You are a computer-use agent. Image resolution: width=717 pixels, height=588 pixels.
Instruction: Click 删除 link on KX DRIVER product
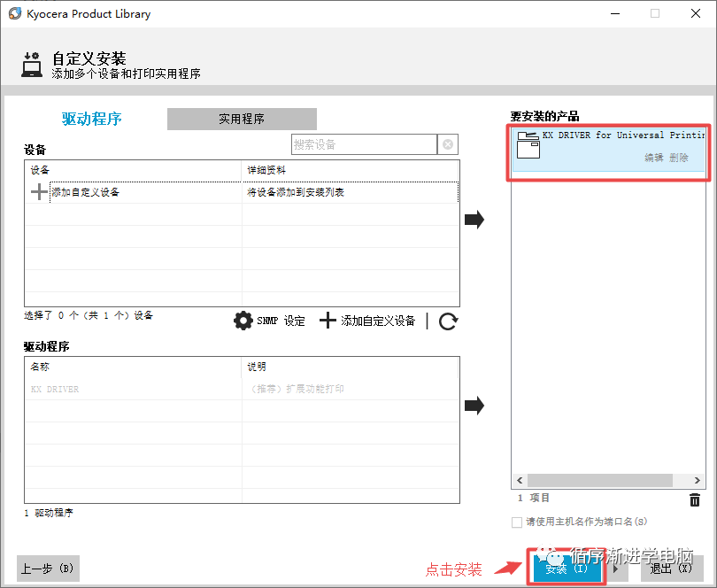(679, 158)
